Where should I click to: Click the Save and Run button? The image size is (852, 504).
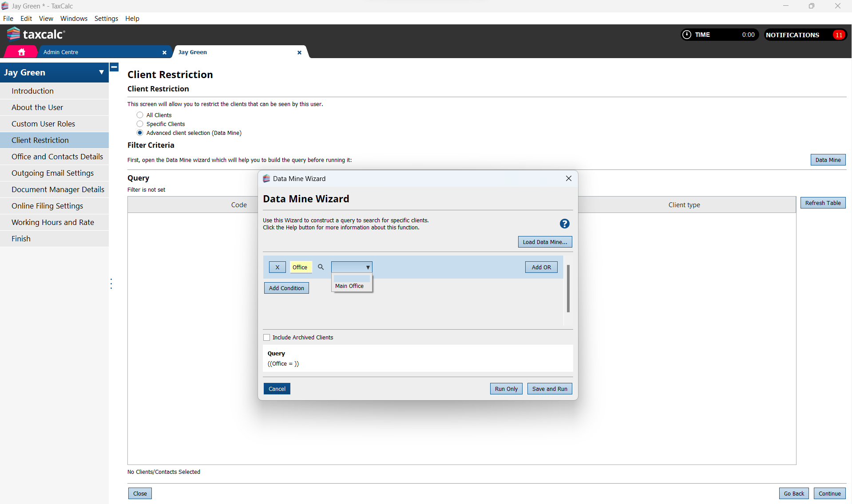(x=549, y=389)
